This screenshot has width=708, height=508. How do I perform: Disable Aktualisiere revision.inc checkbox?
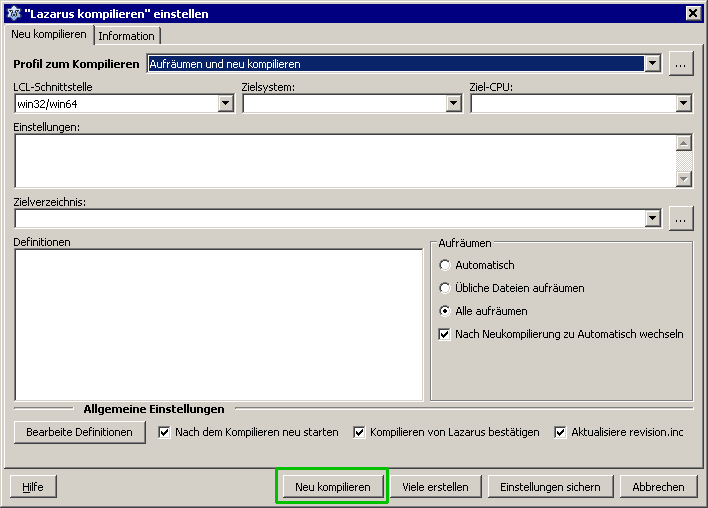click(x=560, y=432)
